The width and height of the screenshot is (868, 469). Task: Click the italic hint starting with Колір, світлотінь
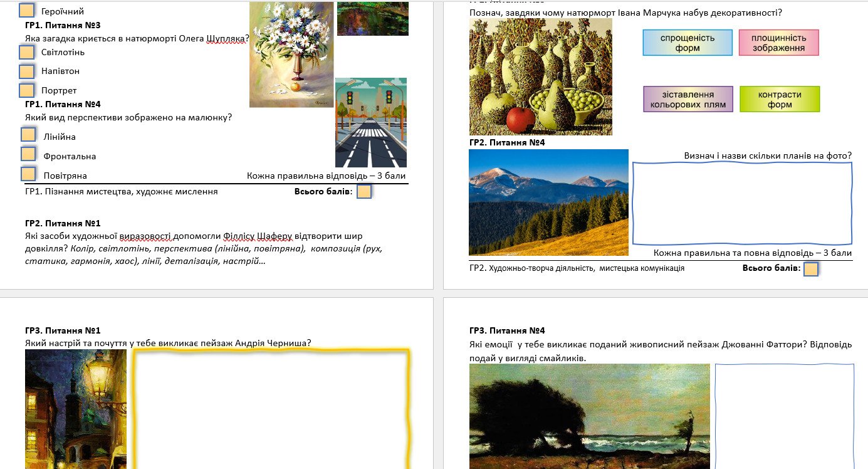pos(204,255)
